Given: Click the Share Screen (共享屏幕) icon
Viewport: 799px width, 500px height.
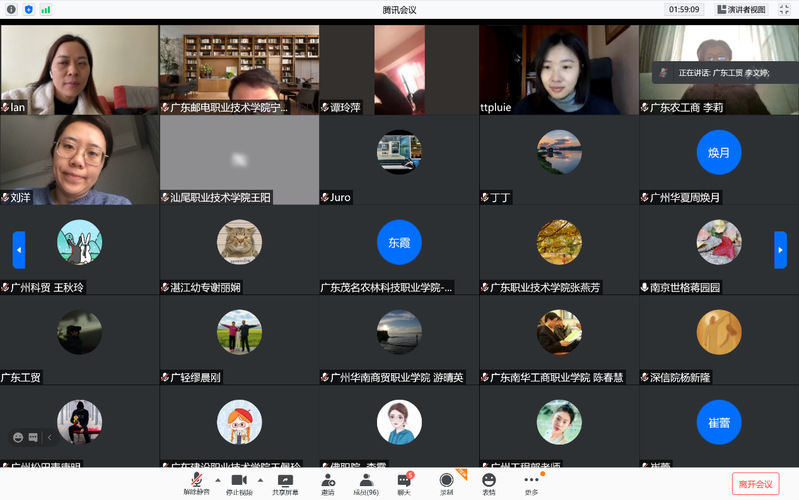Looking at the screenshot, I should [x=284, y=481].
